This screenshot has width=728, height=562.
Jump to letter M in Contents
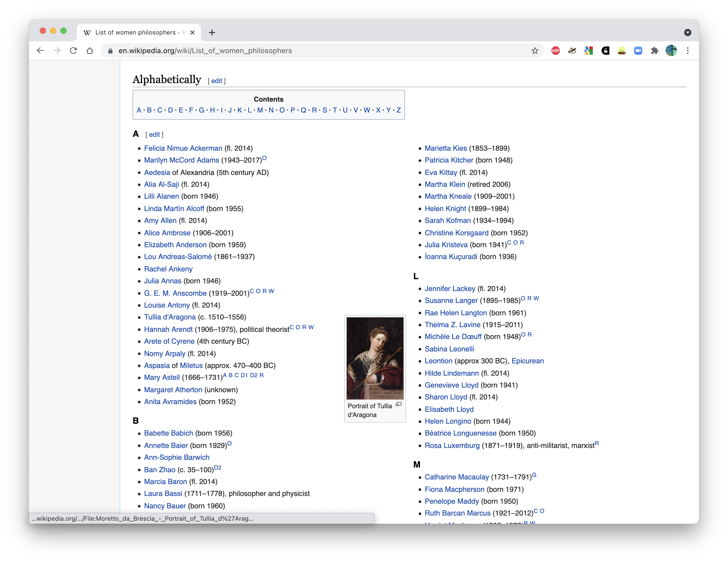(260, 110)
